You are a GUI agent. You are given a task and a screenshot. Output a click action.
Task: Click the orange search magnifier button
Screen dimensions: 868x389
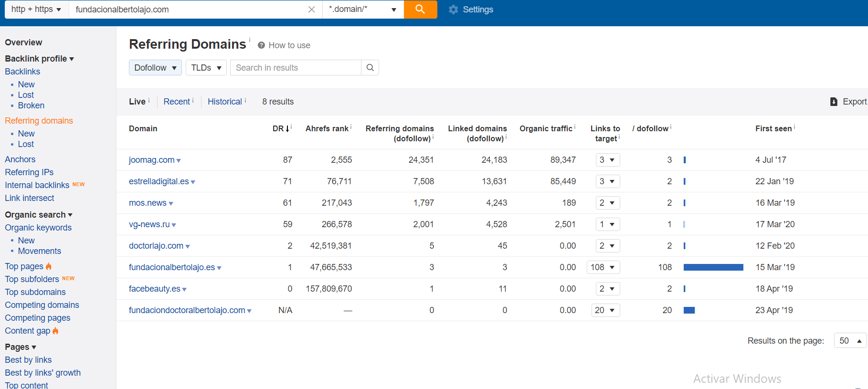[420, 10]
